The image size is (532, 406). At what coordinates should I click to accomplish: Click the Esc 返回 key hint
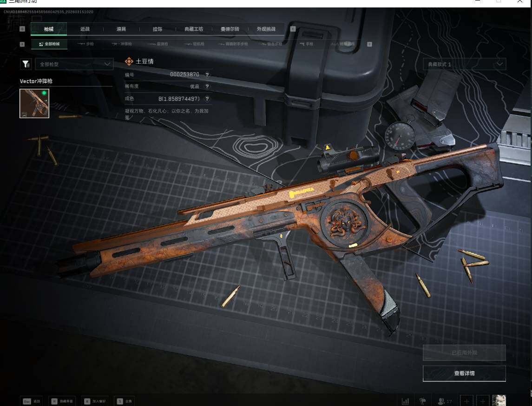(32, 401)
